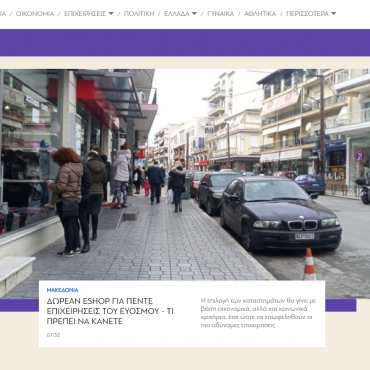The image size is (370, 370).
Task: Click the article summary starting 'Η επιλογή των καταστημάτων'
Action: click(x=258, y=313)
